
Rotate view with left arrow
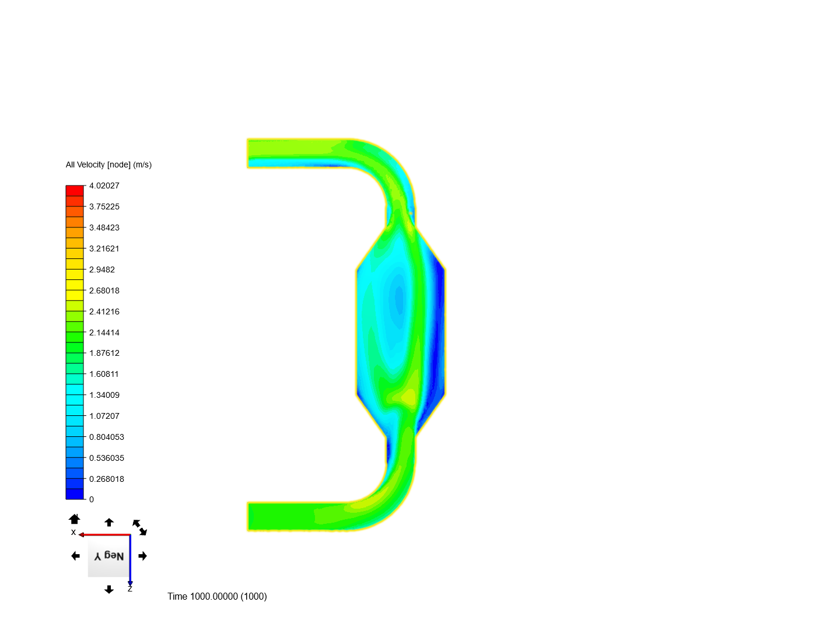[x=75, y=556]
